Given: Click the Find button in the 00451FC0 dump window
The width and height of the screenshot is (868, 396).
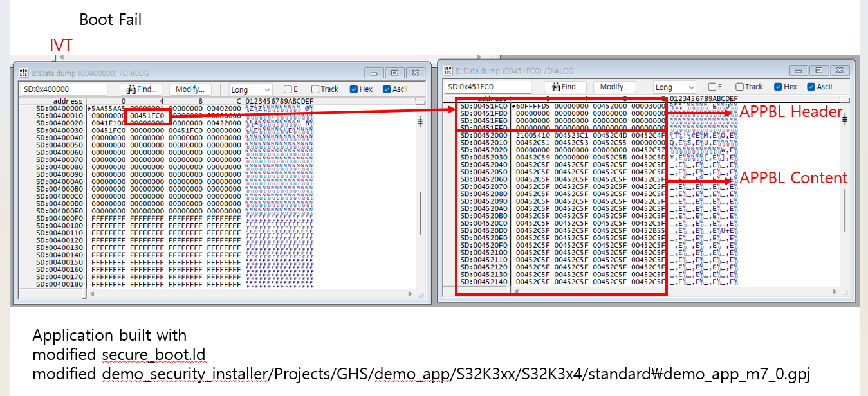Looking at the screenshot, I should (567, 87).
